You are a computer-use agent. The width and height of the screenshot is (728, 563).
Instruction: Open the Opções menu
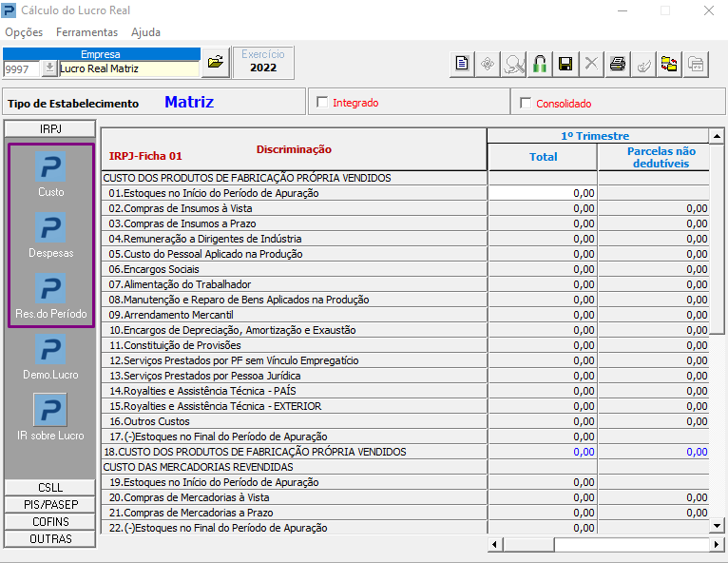click(x=24, y=32)
